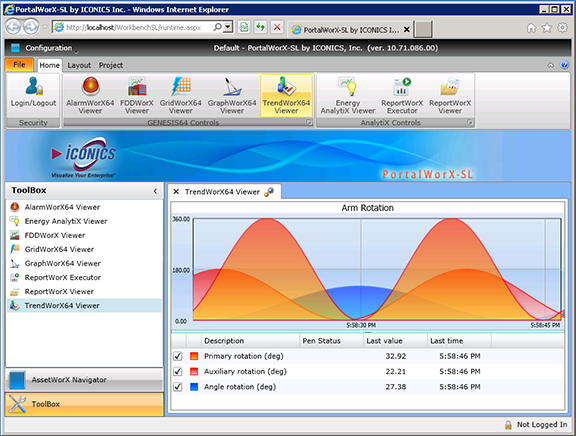The image size is (576, 436).
Task: Expand the AnalytiX Controls group launcher
Action: click(469, 123)
